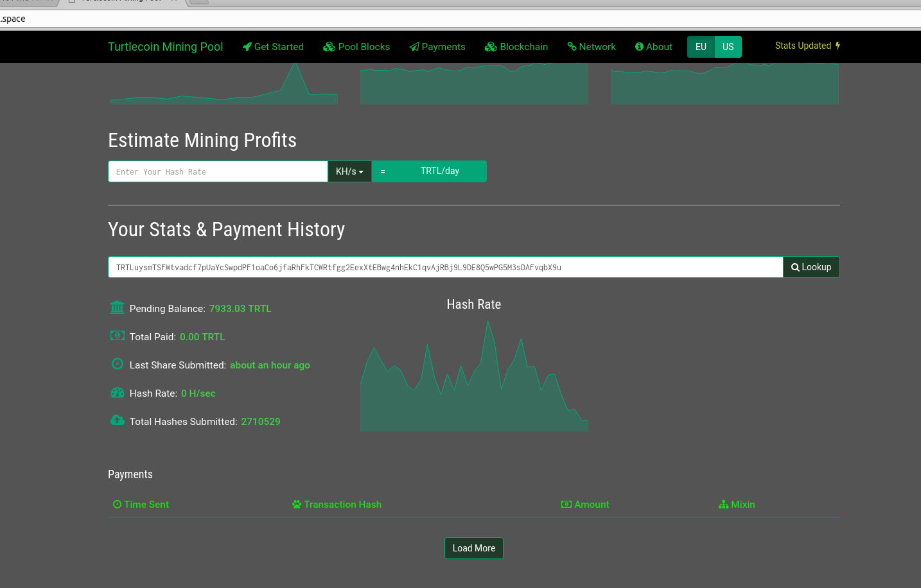Click the sitemap icon in Mixin header
The image size is (921, 588).
tap(724, 505)
